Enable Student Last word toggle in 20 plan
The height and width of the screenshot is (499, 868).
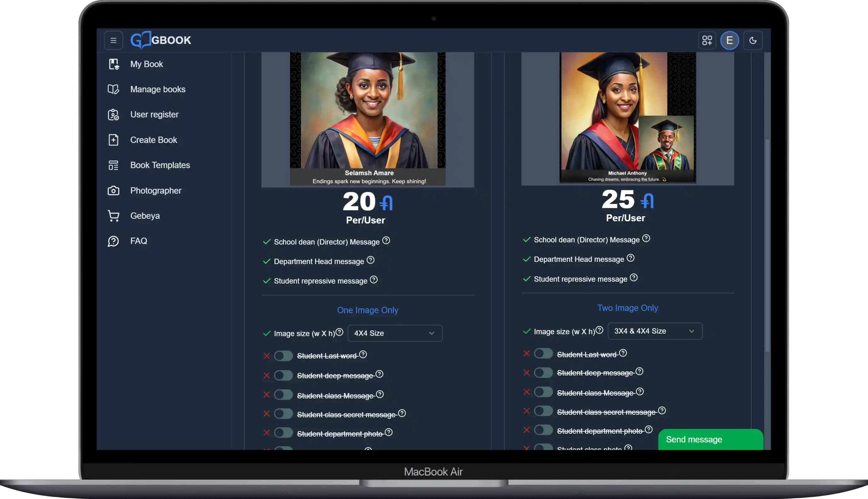tap(283, 356)
